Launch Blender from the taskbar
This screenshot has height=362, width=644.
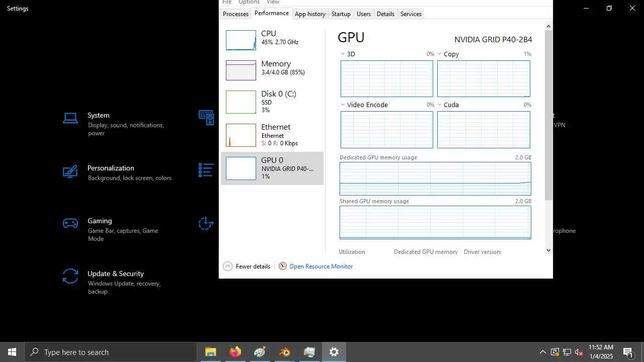coord(284,352)
